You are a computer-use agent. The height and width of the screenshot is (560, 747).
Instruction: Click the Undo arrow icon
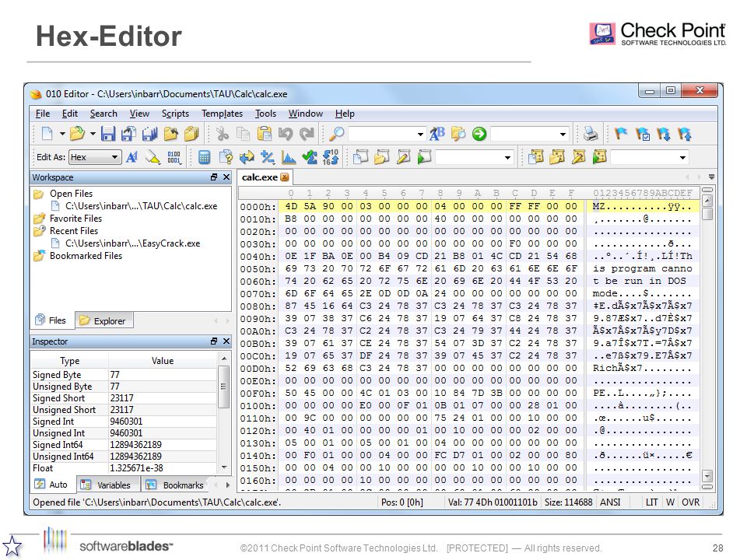coord(286,134)
